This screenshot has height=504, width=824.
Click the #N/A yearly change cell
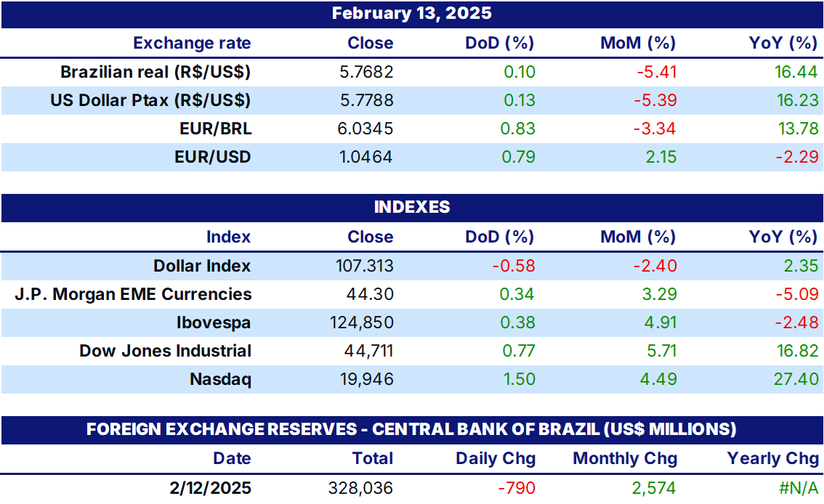(x=799, y=489)
